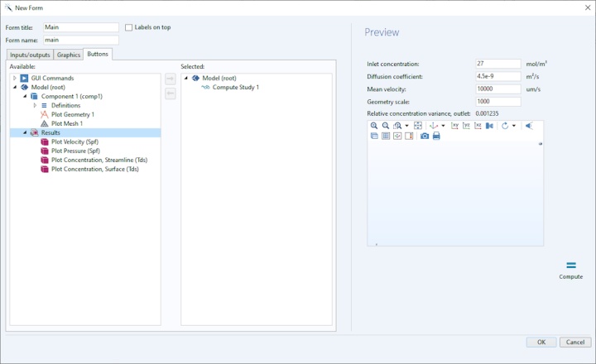The image size is (596, 364).
Task: Click the default 3D view axes icon
Action: pos(434,126)
